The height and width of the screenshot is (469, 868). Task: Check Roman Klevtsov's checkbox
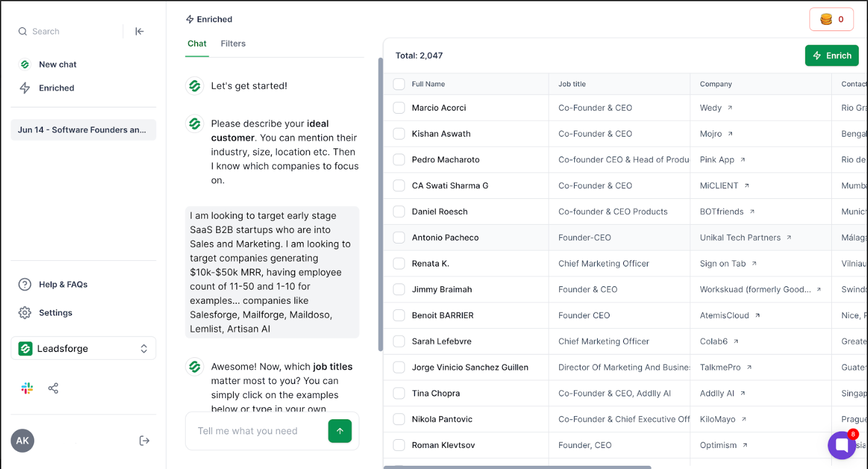(399, 445)
